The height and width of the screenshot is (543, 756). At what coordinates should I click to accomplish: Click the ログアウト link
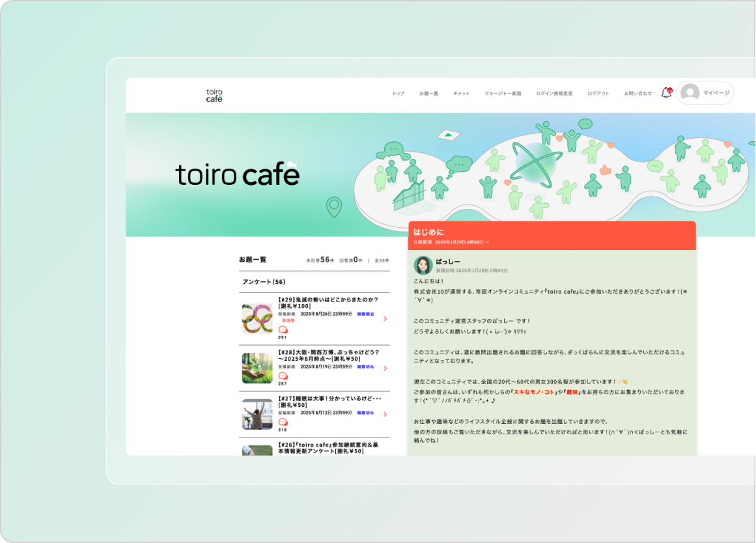(598, 94)
